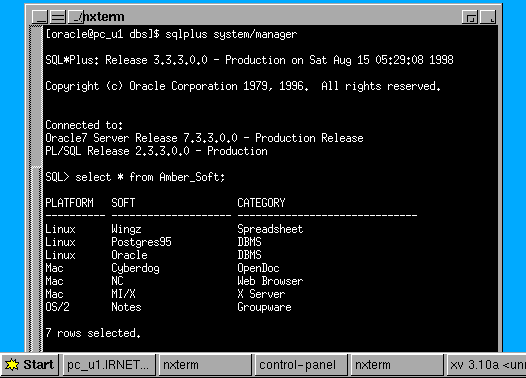Switch to xv 3.10a taskbar entry

pyautogui.click(x=486, y=365)
